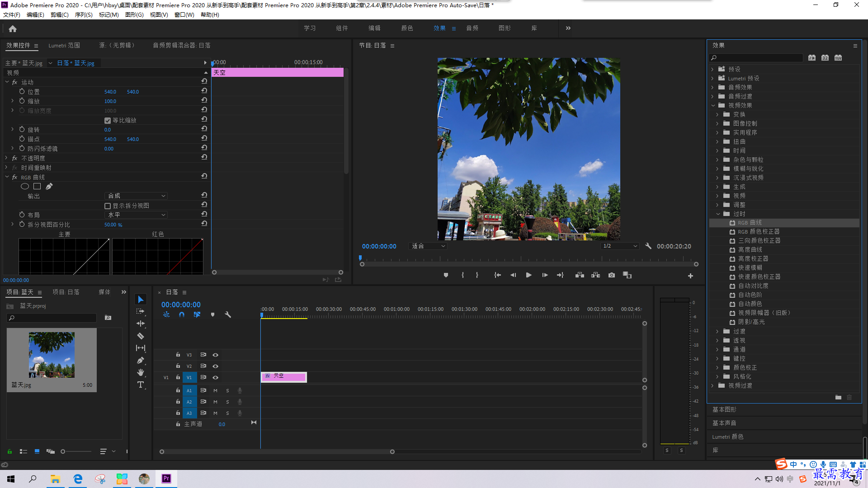Open zoom level dropdown 适合
Viewport: 868px width, 488px height.
[x=427, y=246]
